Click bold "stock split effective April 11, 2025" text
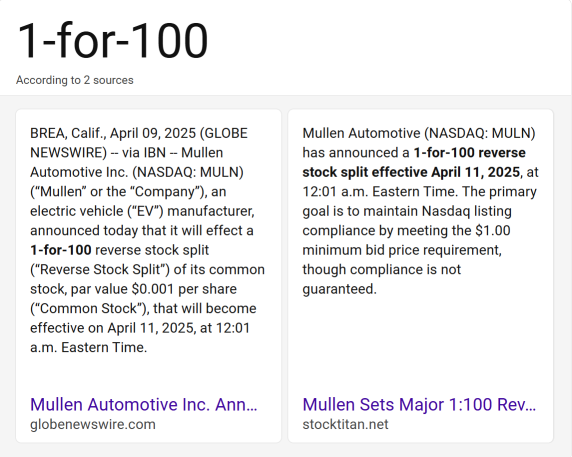 point(411,172)
